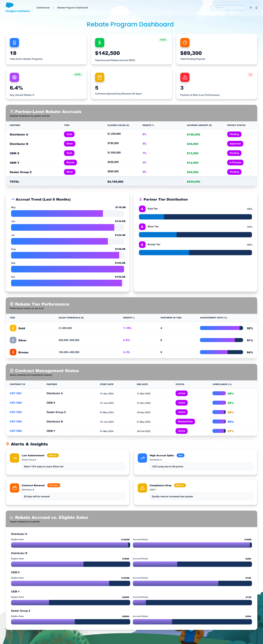
Task: Click the Perigeon Software cloud logo
Action: 10,5
